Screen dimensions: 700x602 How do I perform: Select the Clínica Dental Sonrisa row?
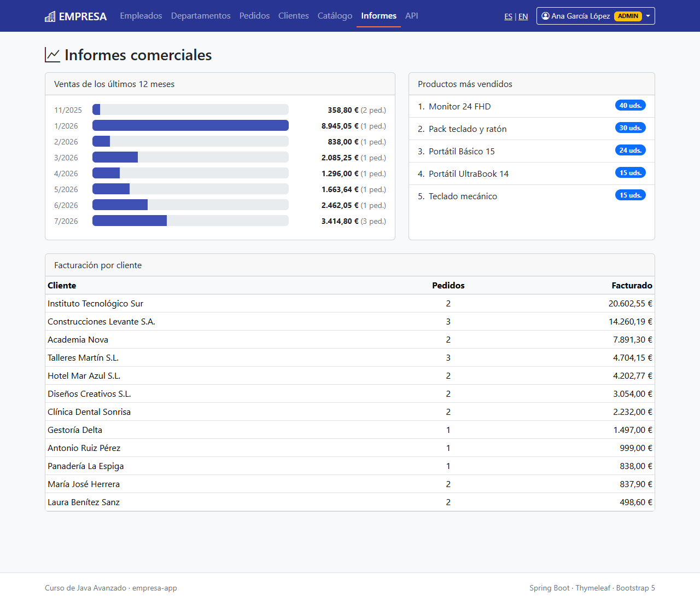(350, 412)
